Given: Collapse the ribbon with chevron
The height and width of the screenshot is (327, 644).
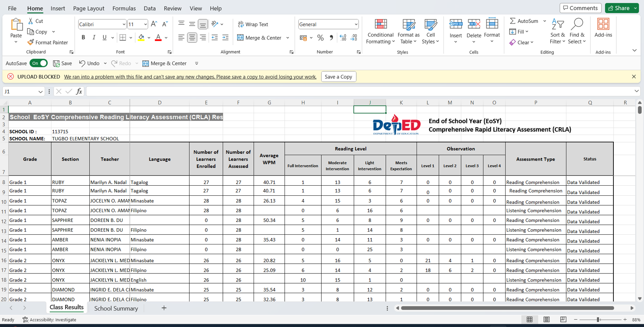Looking at the screenshot, I should tap(634, 50).
